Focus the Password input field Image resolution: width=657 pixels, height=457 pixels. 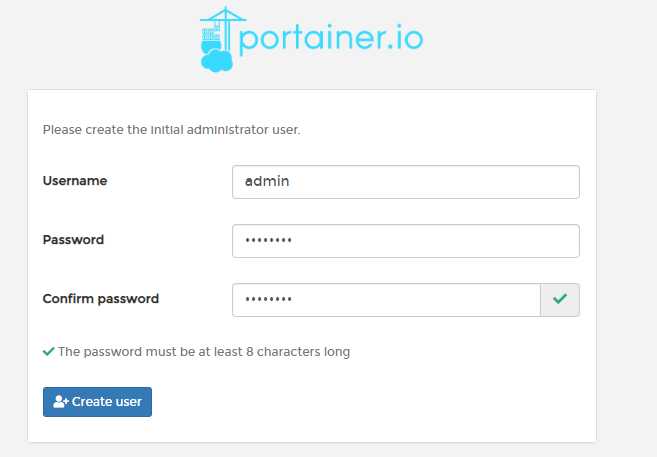click(x=405, y=241)
